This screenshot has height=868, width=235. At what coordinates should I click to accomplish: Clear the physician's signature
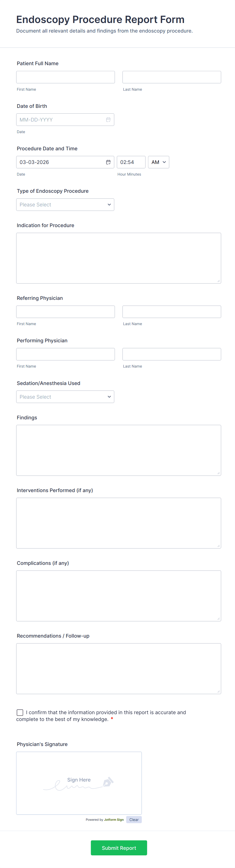pyautogui.click(x=134, y=819)
